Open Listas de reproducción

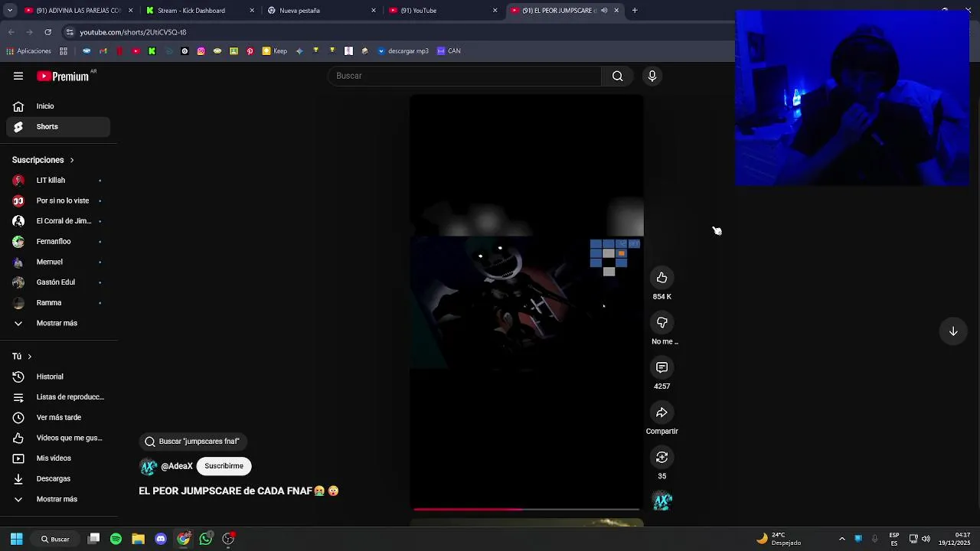click(58, 397)
